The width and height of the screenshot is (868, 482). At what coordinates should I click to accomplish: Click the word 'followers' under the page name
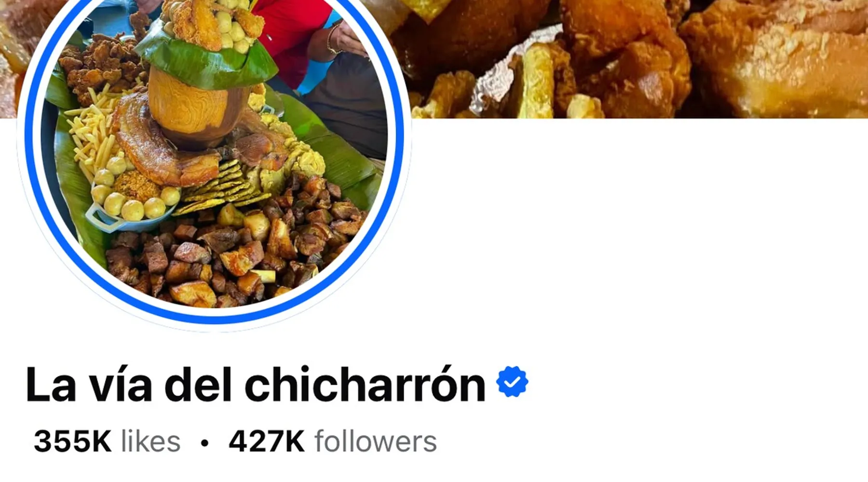click(x=376, y=441)
